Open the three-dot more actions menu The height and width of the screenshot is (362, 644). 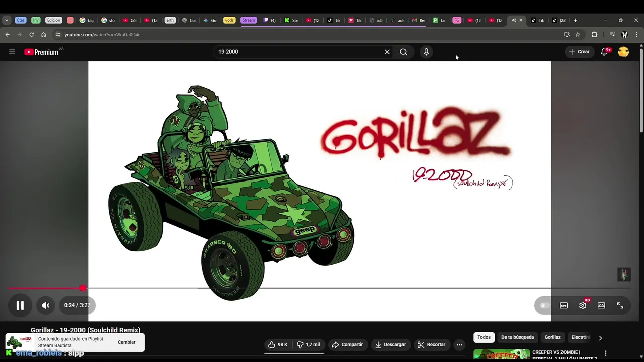pyautogui.click(x=459, y=344)
